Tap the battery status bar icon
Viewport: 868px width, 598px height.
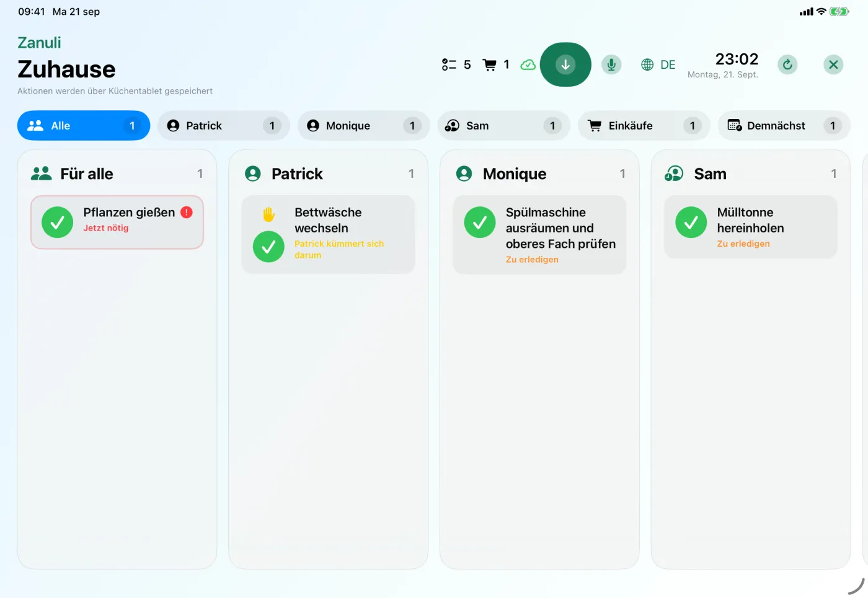click(839, 11)
